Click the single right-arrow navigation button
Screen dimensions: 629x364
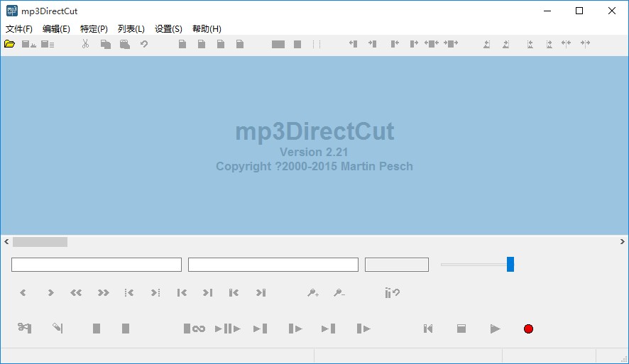[50, 292]
